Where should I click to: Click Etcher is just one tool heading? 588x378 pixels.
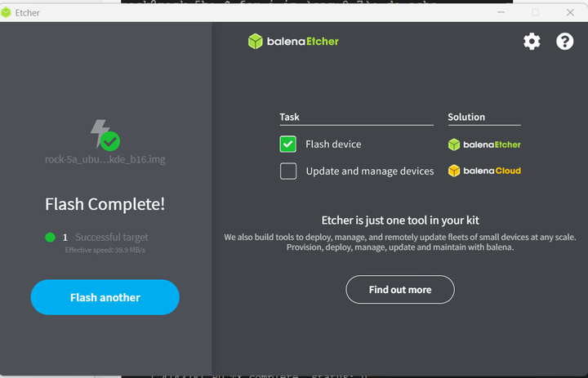(x=400, y=220)
